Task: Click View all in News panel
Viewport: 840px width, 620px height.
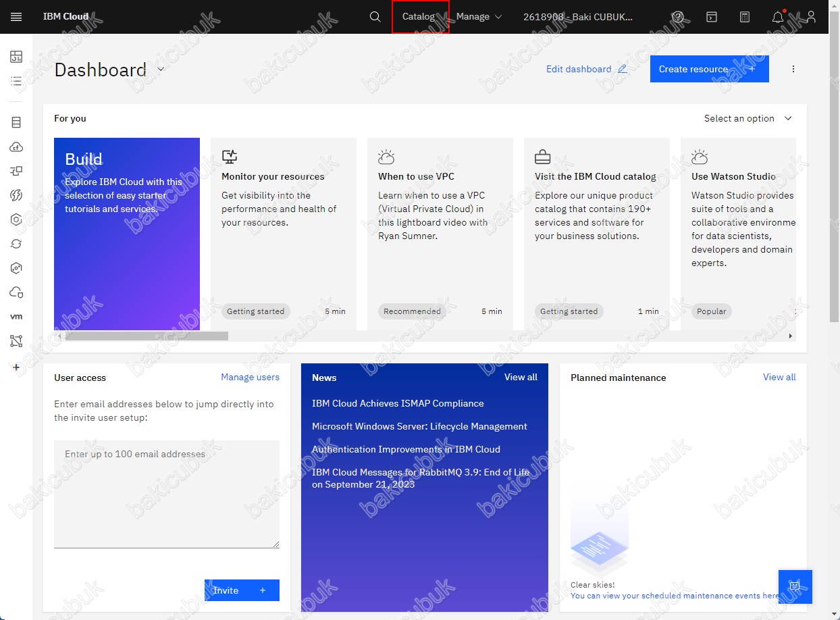Action: click(x=521, y=377)
